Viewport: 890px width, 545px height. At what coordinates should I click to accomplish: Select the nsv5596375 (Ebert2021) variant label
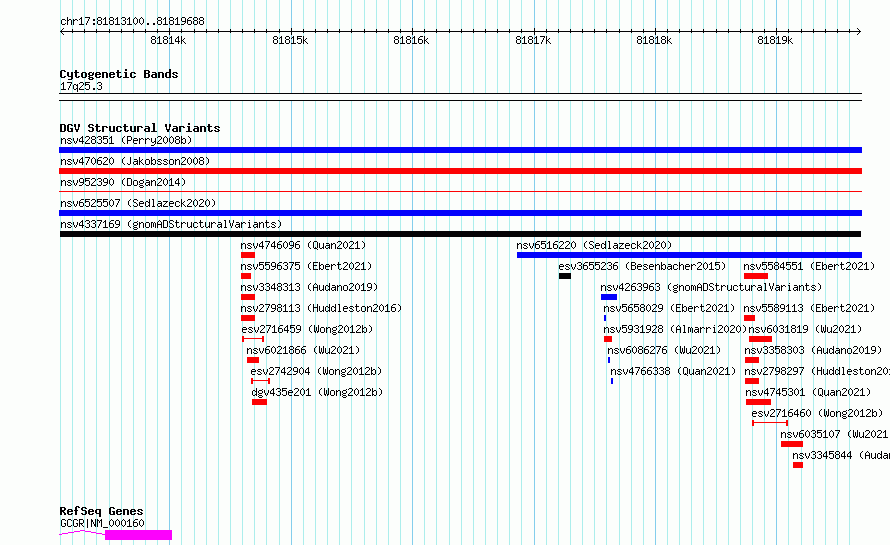[306, 266]
